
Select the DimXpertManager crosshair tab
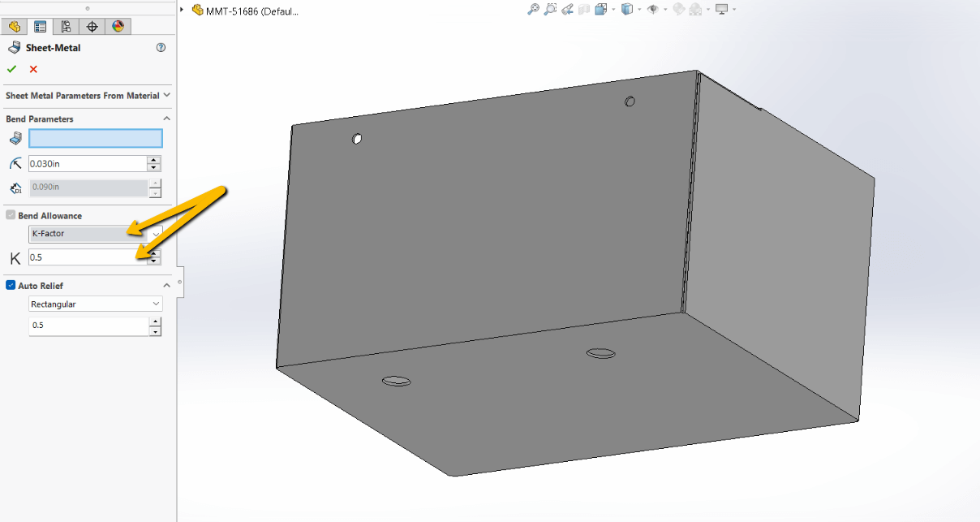click(x=92, y=26)
